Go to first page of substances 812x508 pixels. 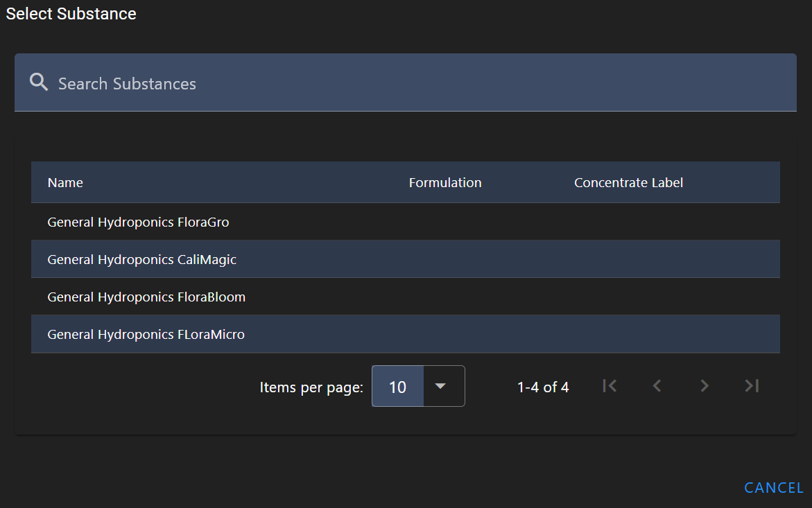coord(610,386)
